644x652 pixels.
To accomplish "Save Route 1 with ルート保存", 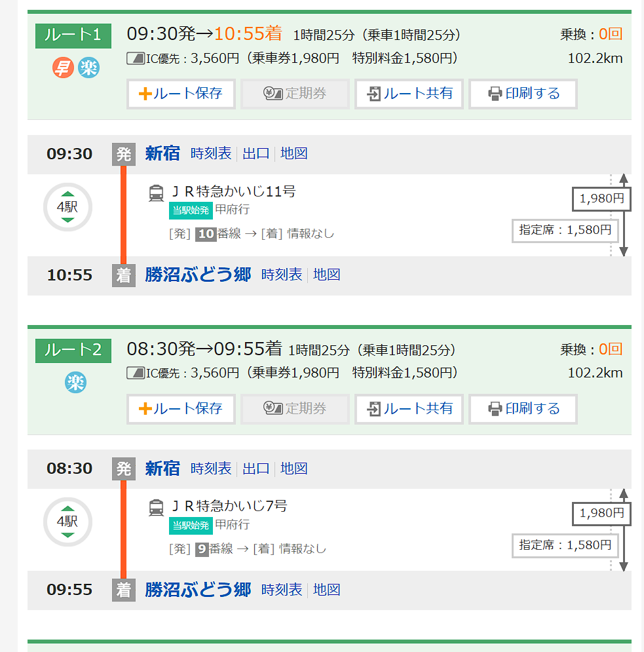I will (181, 94).
